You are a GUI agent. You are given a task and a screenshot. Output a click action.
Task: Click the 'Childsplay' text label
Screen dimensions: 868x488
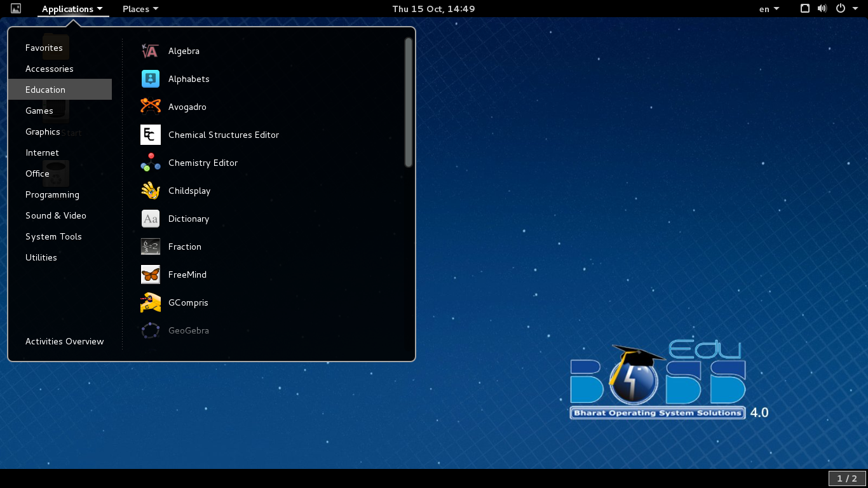pos(189,191)
